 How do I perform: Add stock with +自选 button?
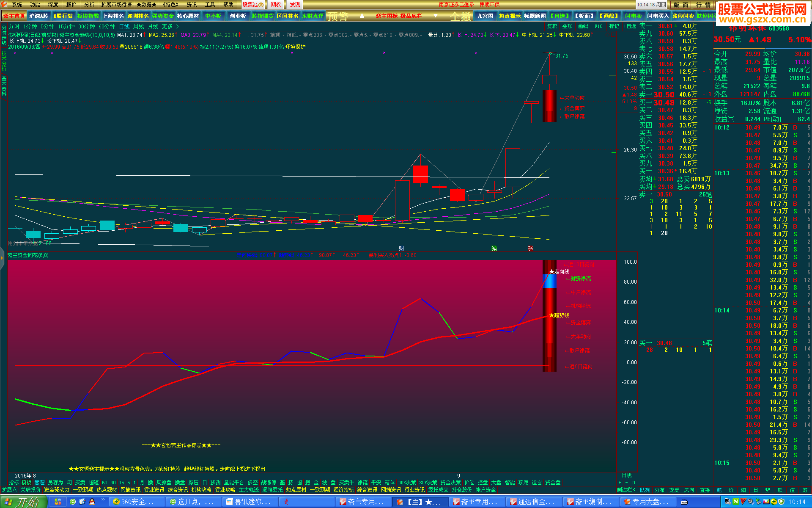(x=630, y=26)
